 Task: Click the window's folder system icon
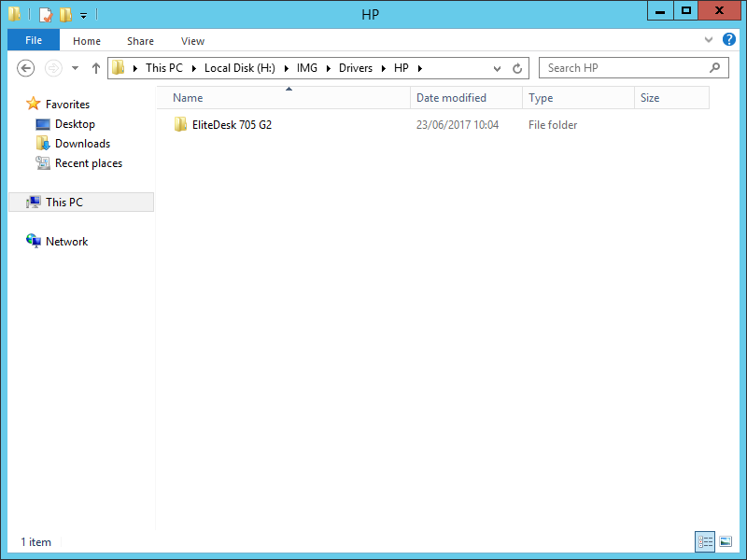coord(14,14)
